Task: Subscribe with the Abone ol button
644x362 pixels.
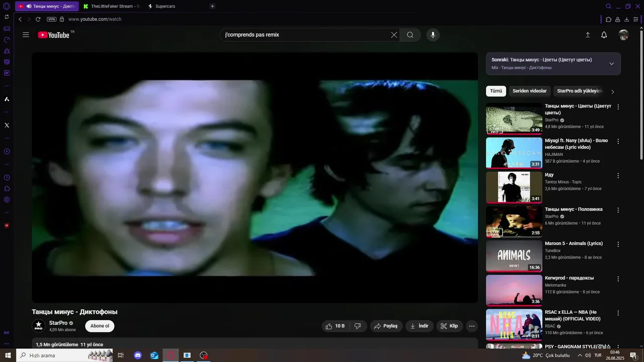Action: click(100, 326)
